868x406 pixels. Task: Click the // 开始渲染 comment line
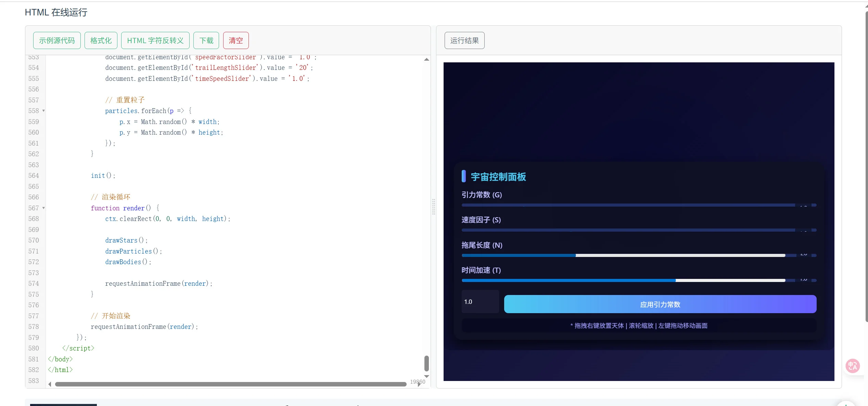(x=111, y=316)
